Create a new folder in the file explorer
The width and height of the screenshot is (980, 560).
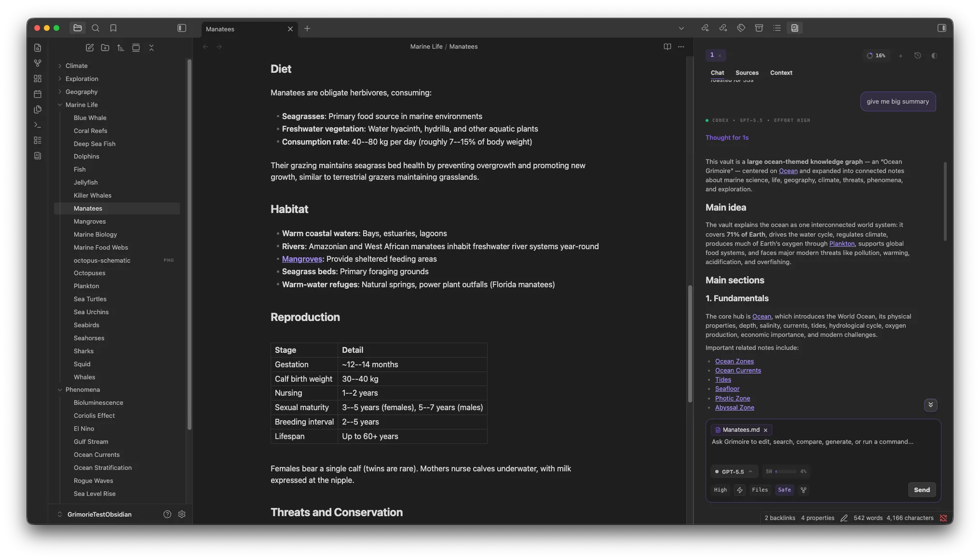105,48
